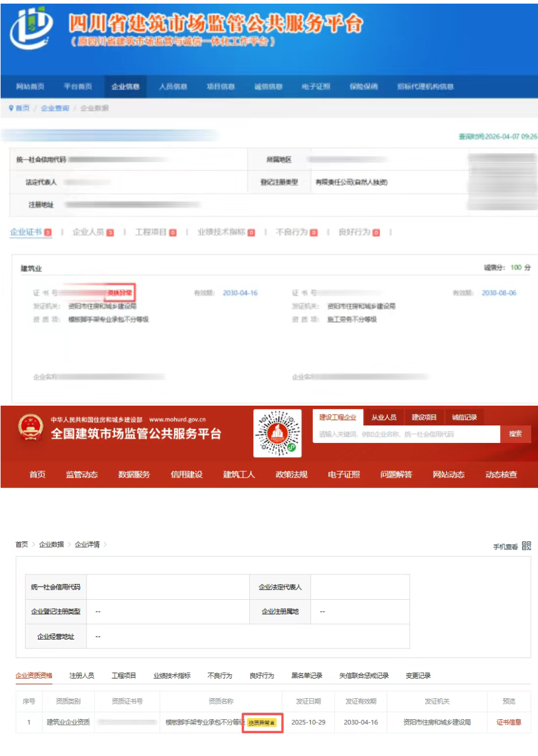
Task: Click 有限责任公司(自然人独资) registration type
Action: coord(351,182)
